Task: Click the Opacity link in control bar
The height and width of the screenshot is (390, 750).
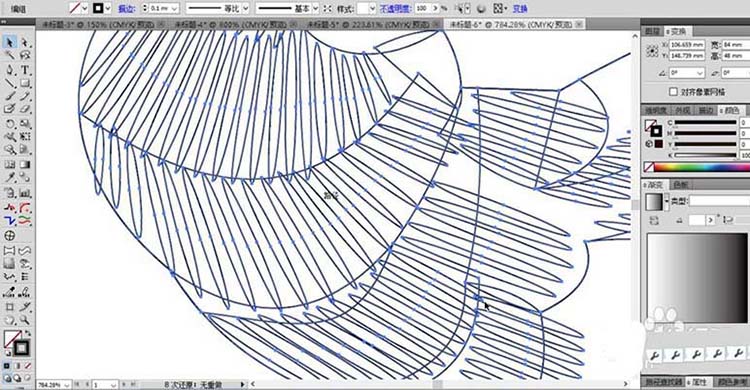Action: click(x=395, y=9)
